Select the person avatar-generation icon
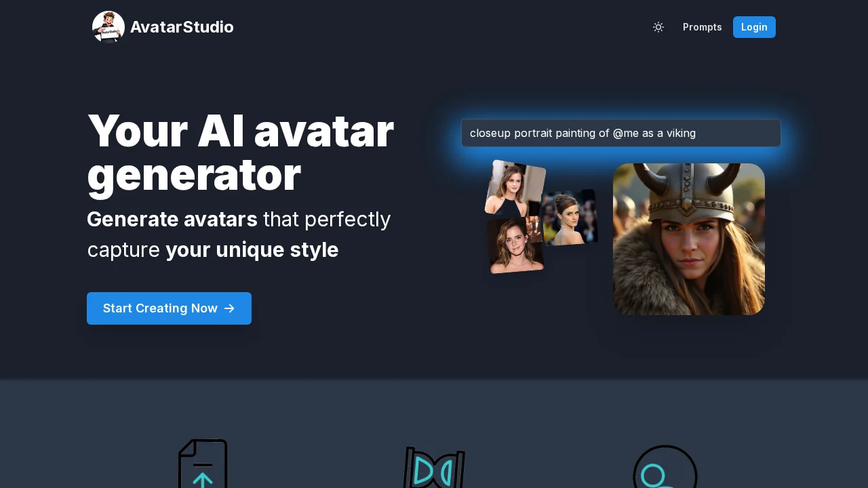 [x=665, y=468]
